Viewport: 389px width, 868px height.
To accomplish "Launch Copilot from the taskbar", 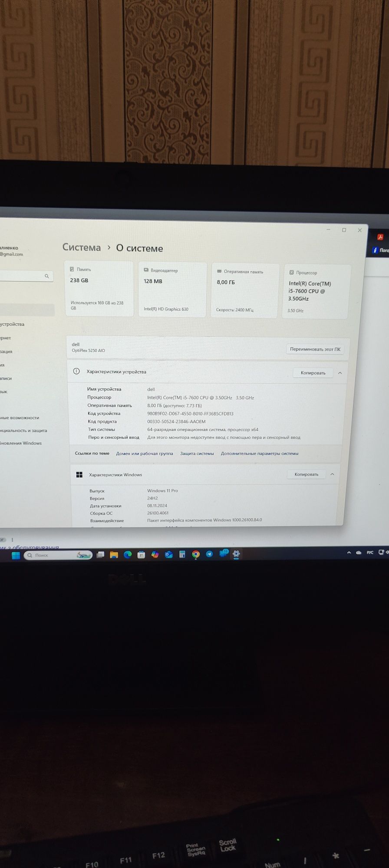I will pyautogui.click(x=155, y=555).
